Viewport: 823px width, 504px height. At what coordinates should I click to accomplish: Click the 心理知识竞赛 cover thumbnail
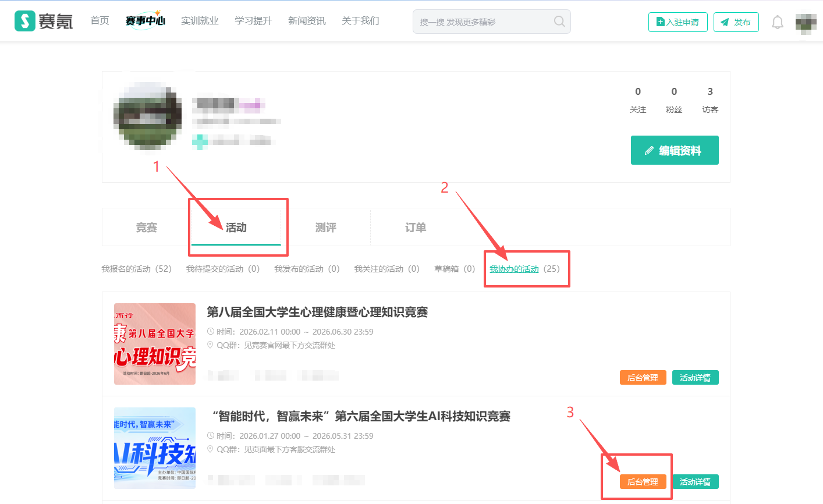tap(155, 344)
